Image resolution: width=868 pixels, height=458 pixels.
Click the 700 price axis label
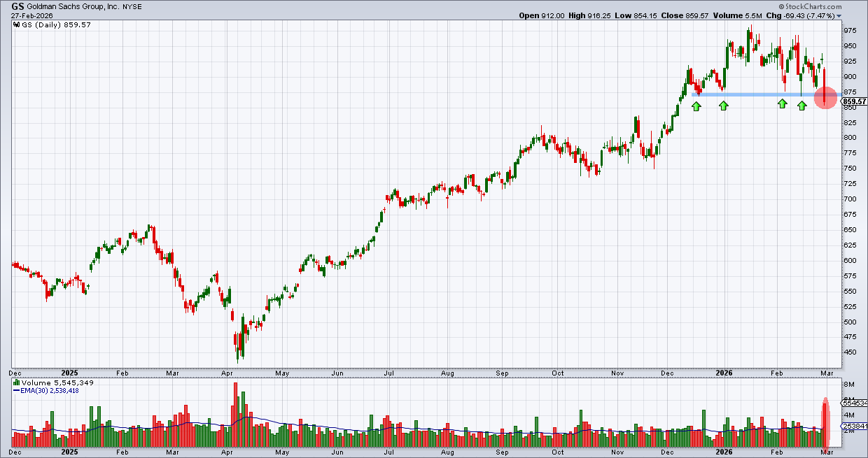click(851, 199)
